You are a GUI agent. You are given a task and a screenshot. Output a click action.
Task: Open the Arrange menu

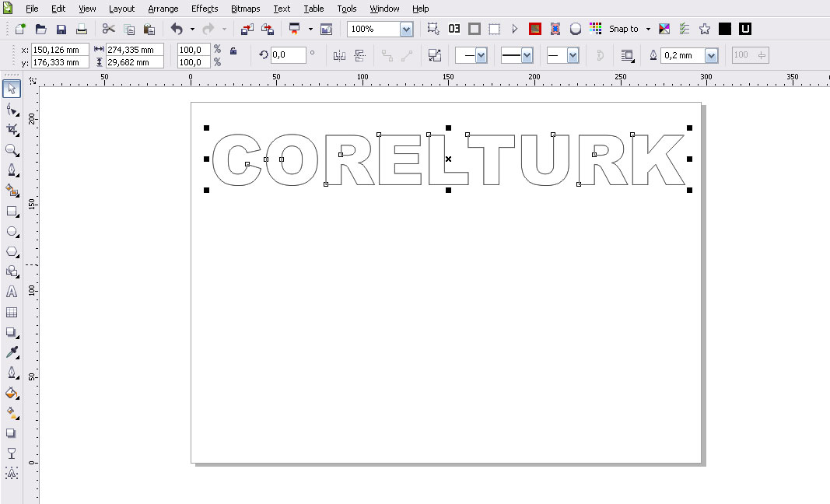(163, 9)
